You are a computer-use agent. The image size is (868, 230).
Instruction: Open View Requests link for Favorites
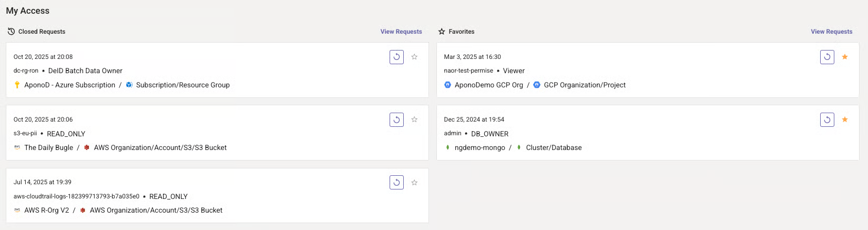click(x=831, y=32)
